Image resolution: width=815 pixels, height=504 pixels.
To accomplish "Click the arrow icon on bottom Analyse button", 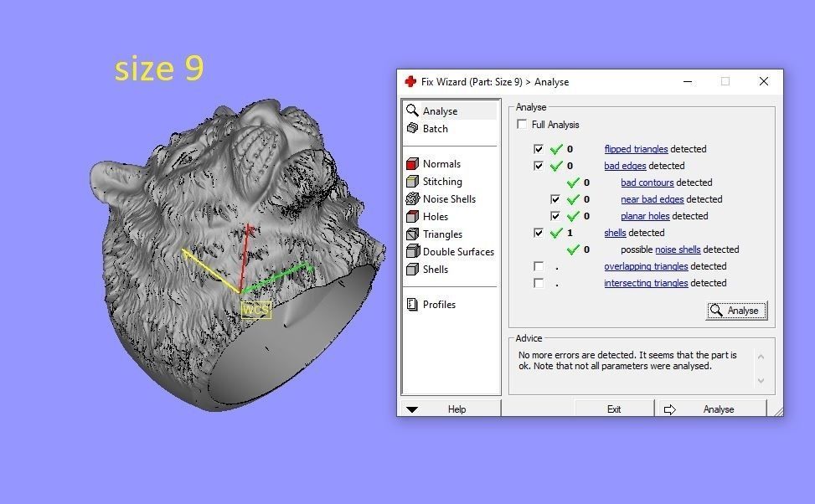I will click(669, 409).
